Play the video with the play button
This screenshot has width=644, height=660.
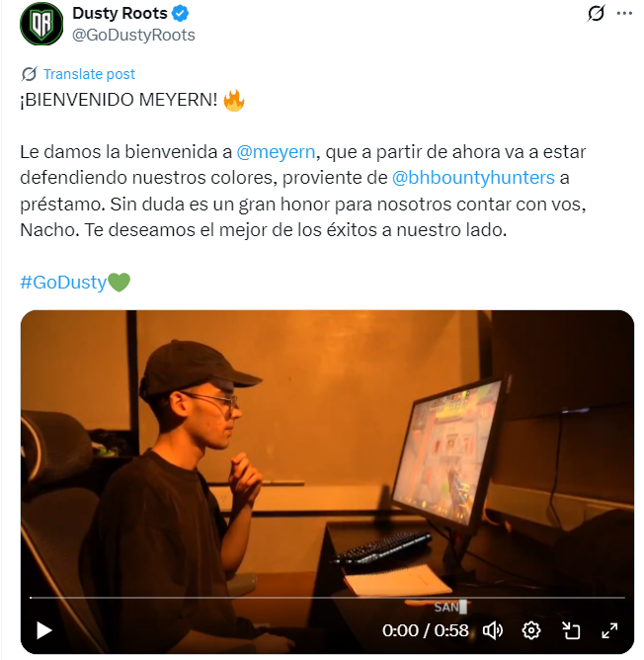43,630
